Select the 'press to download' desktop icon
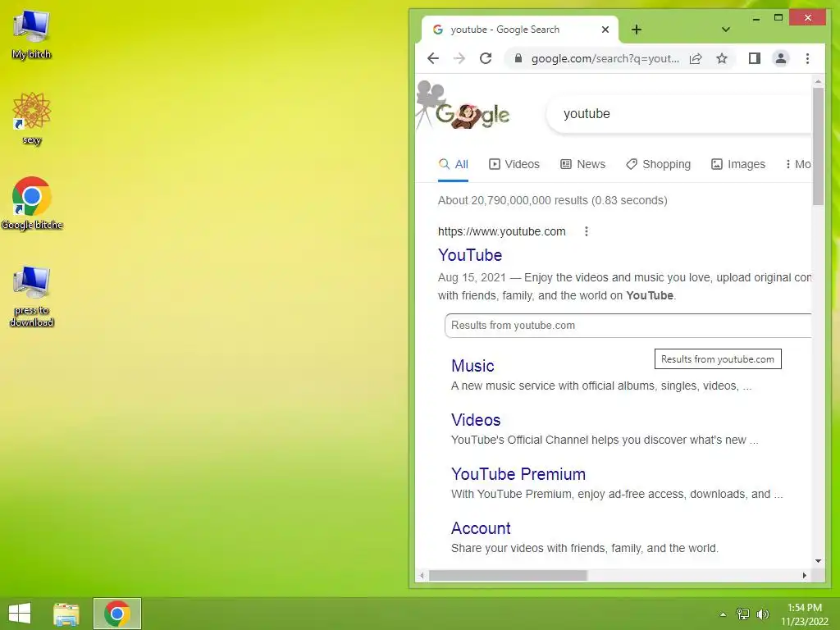 (x=32, y=295)
